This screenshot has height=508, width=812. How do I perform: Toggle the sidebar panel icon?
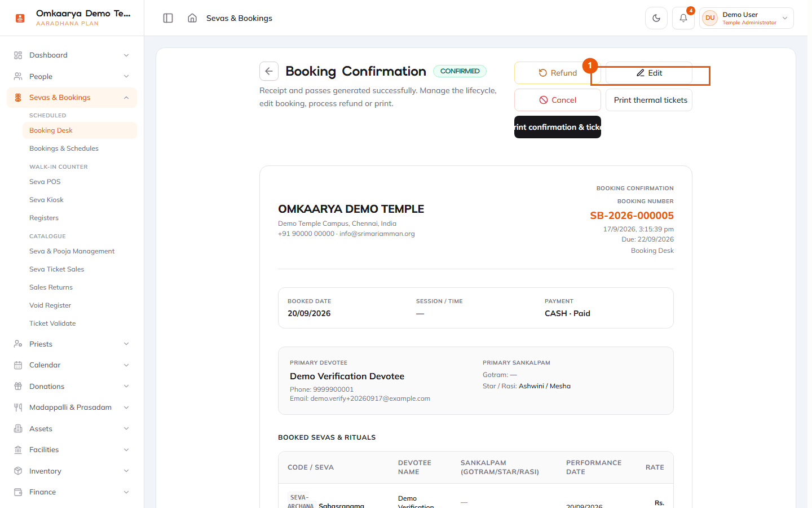(x=168, y=18)
